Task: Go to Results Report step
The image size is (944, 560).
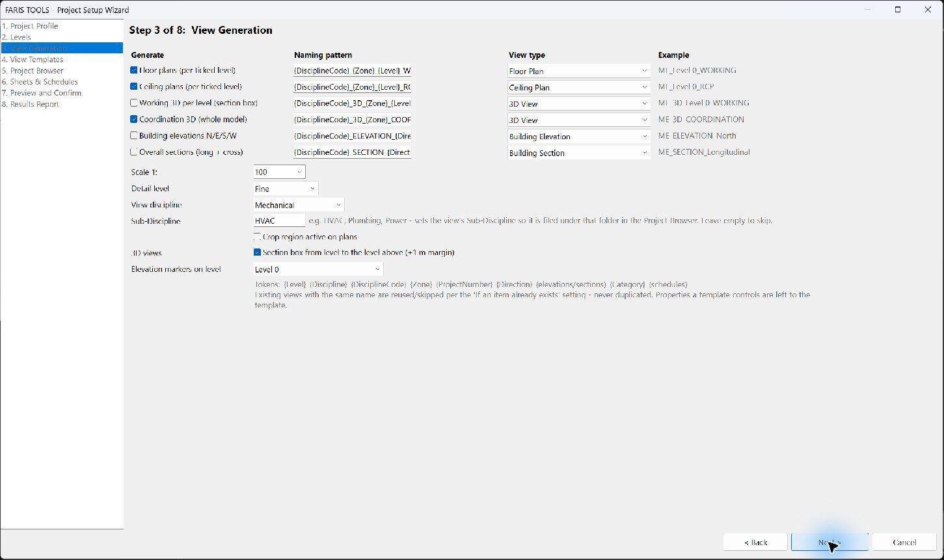Action: (x=62, y=104)
